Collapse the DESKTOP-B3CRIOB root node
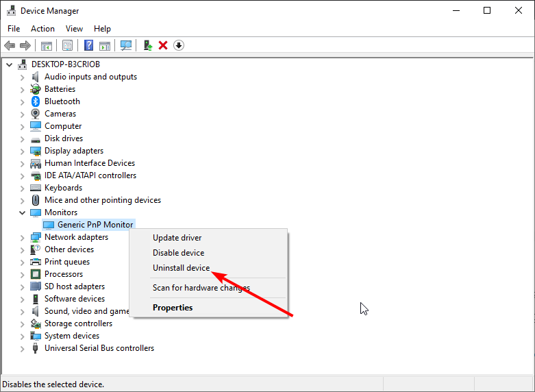Viewport: 535px width, 392px height. 9,64
